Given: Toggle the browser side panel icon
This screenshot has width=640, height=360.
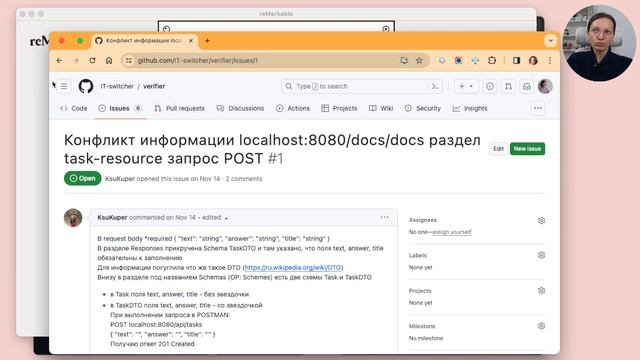Looking at the screenshot, I should click(x=516, y=60).
